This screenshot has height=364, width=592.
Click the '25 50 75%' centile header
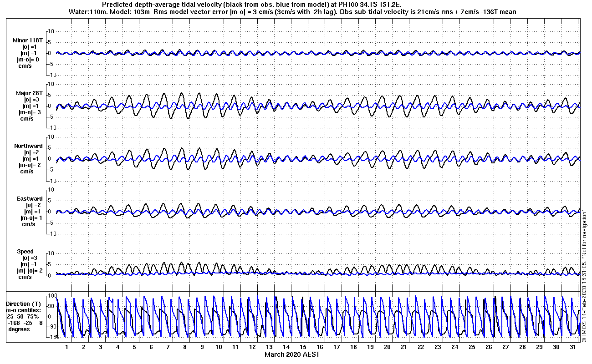click(22, 316)
